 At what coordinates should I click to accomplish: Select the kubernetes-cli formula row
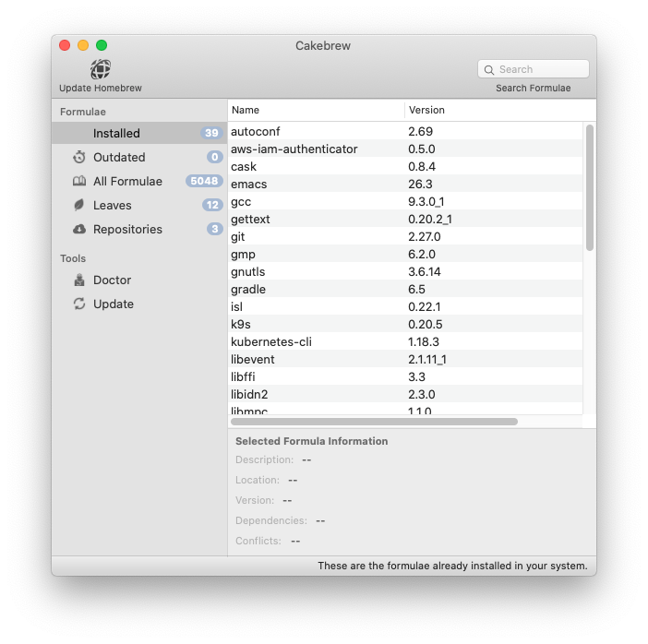pyautogui.click(x=405, y=342)
